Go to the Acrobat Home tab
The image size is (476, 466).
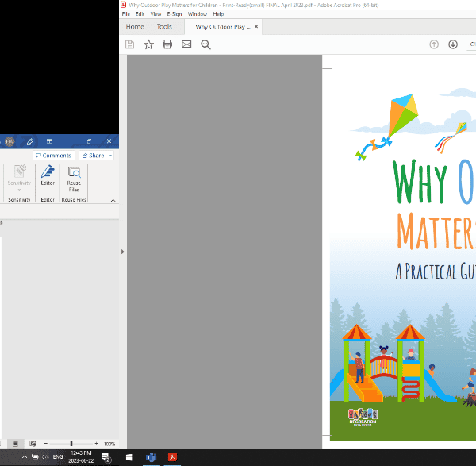point(136,27)
